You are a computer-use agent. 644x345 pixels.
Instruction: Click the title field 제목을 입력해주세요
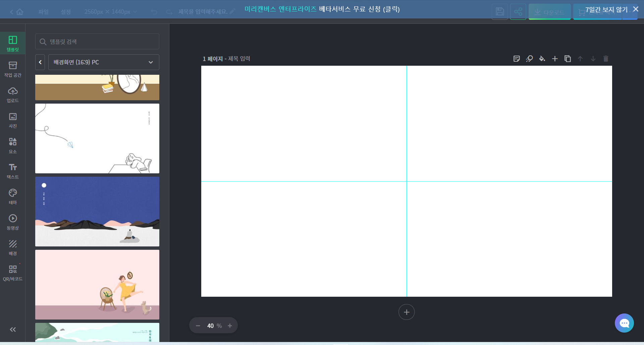(x=203, y=12)
